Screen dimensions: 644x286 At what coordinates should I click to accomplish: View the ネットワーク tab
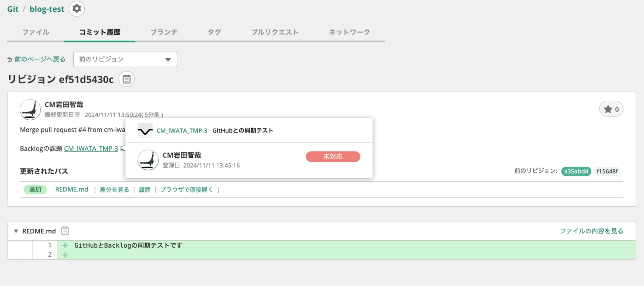[349, 32]
